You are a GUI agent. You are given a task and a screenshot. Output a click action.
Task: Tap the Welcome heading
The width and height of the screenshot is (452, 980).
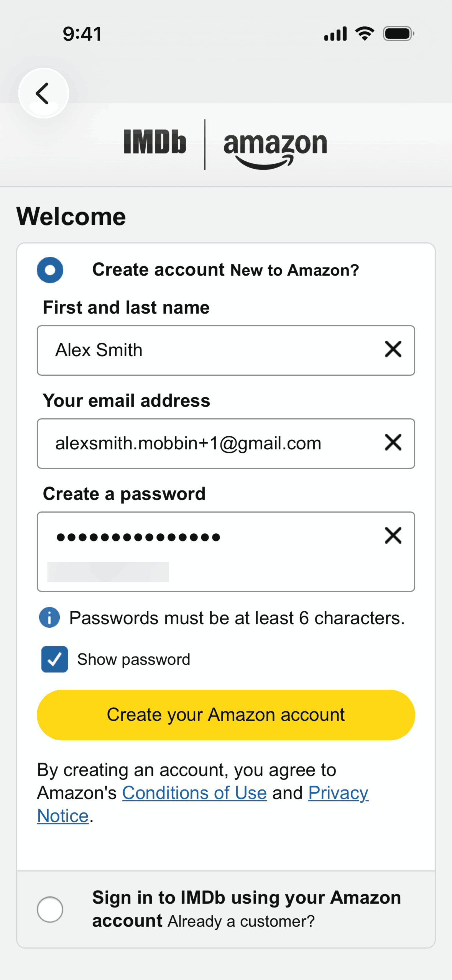[71, 216]
